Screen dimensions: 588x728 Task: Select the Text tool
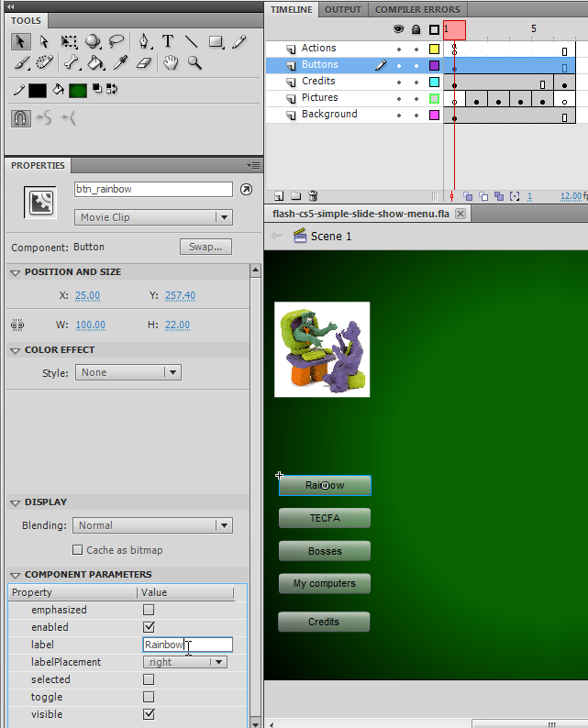click(x=168, y=41)
